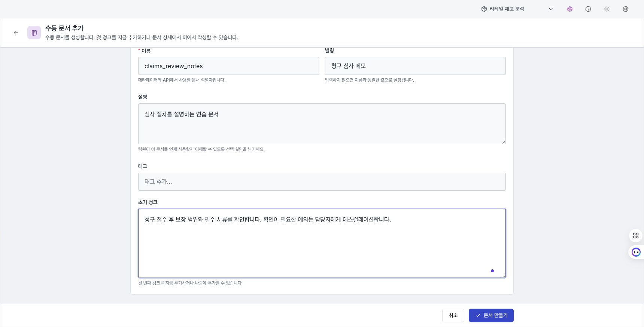Go back using the left arrow

click(16, 33)
